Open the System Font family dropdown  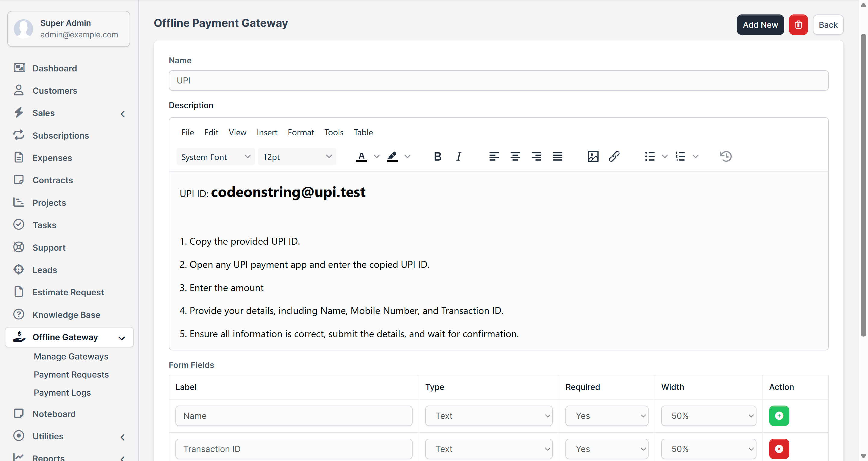click(216, 157)
